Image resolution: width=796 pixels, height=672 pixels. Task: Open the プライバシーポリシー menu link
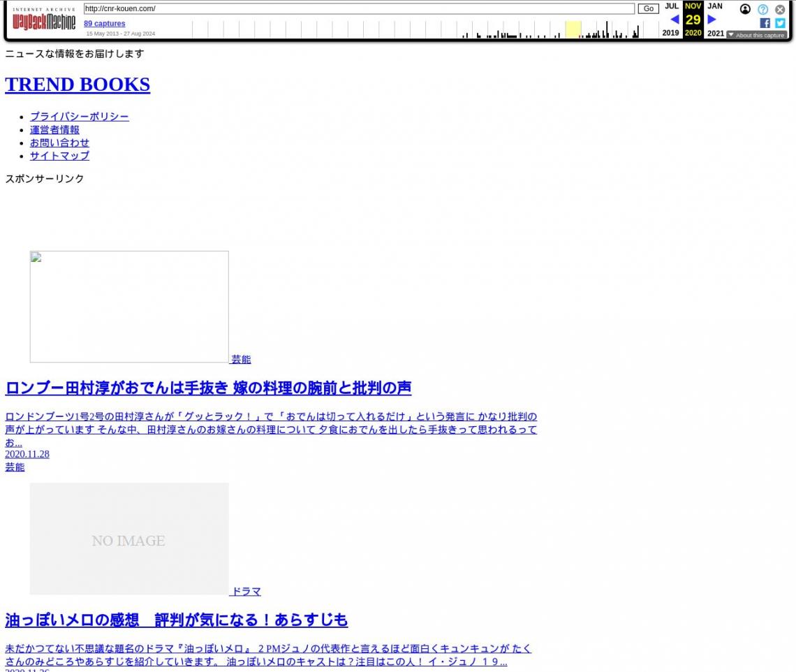(79, 117)
